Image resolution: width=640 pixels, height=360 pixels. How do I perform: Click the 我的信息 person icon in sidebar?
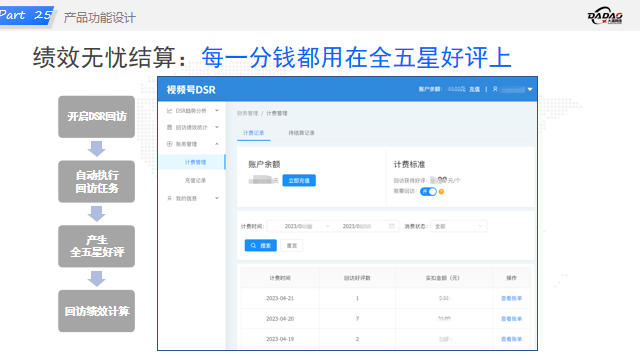tap(169, 198)
